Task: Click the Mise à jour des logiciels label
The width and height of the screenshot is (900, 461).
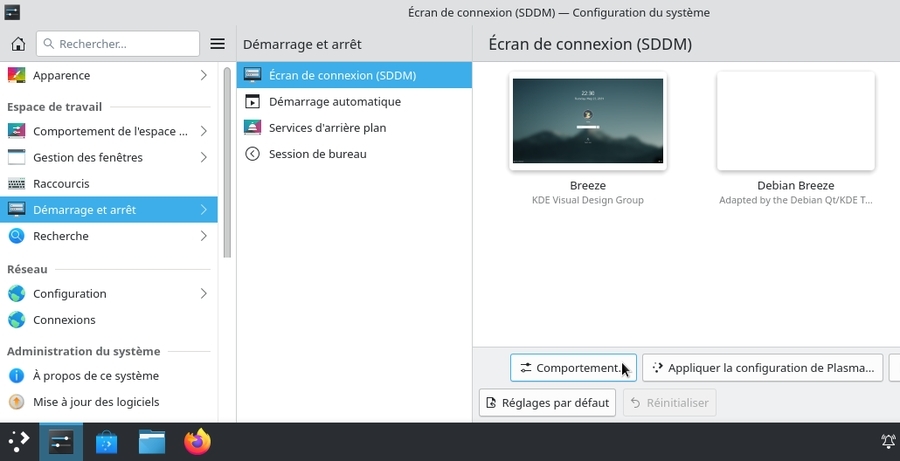Action: click(x=96, y=402)
